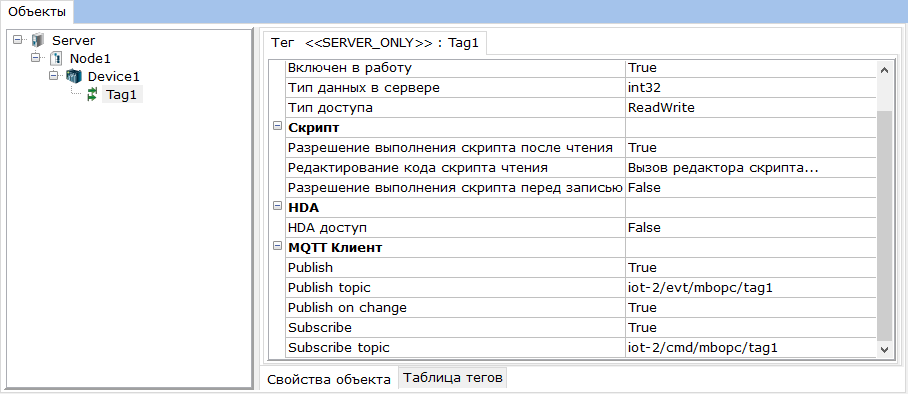Collapse the Server tree node
Viewport: 908px width, 394px height.
tap(18, 39)
